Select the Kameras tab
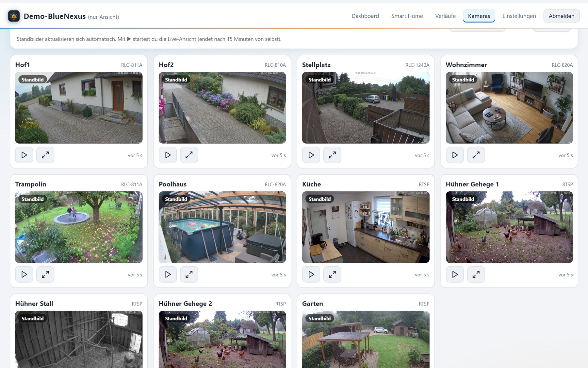The height and width of the screenshot is (368, 588). 479,16
